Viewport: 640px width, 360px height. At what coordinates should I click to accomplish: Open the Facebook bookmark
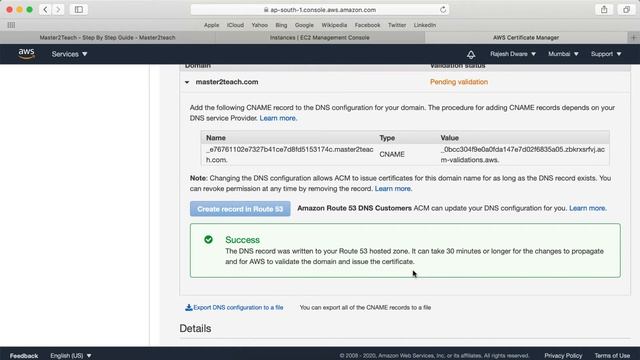(x=367, y=25)
